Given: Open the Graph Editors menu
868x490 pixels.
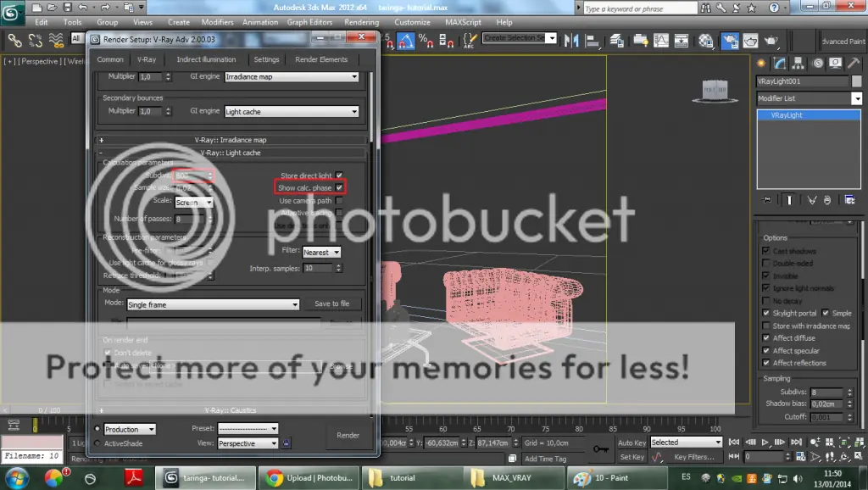Looking at the screenshot, I should tap(309, 22).
